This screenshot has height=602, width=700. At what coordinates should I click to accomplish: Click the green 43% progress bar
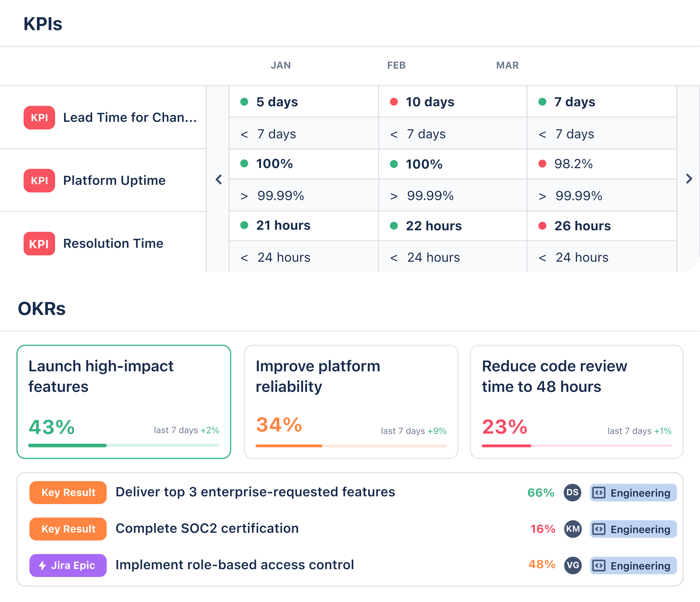click(124, 445)
